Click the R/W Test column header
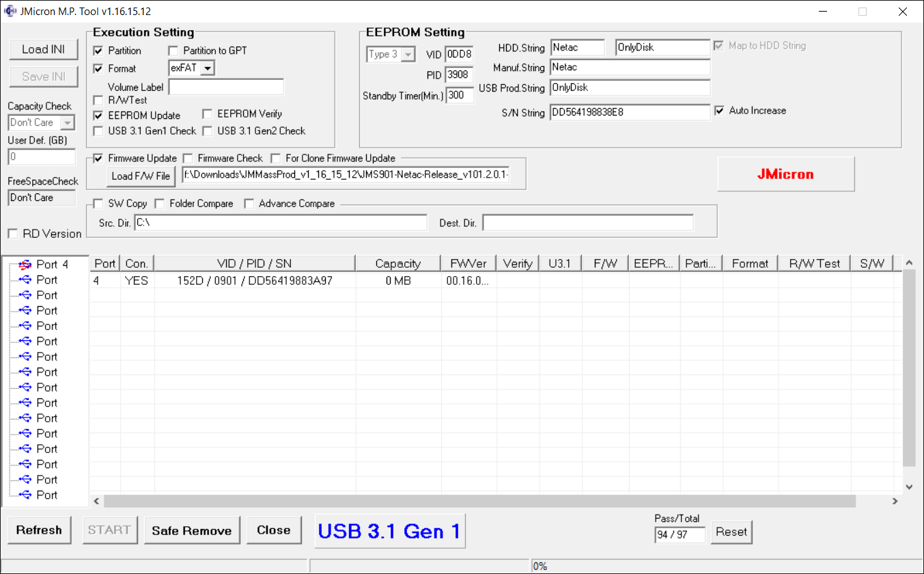Image resolution: width=924 pixels, height=574 pixels. [x=814, y=263]
